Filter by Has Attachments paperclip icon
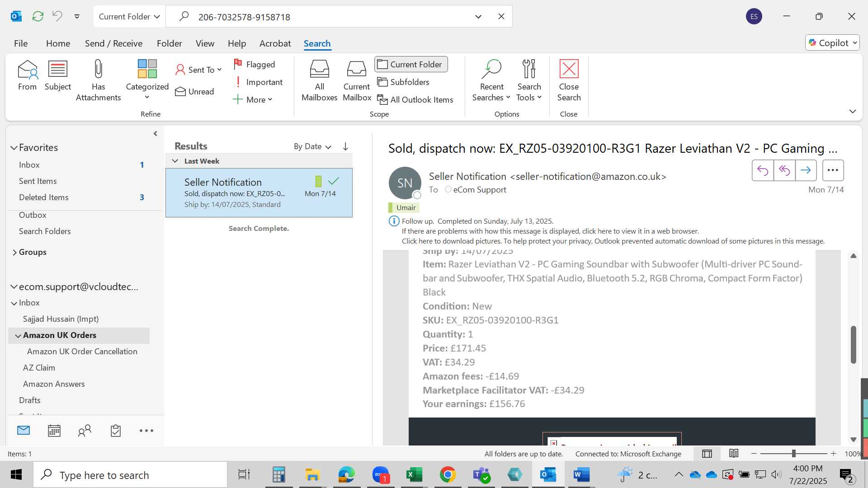The image size is (868, 488). (98, 80)
